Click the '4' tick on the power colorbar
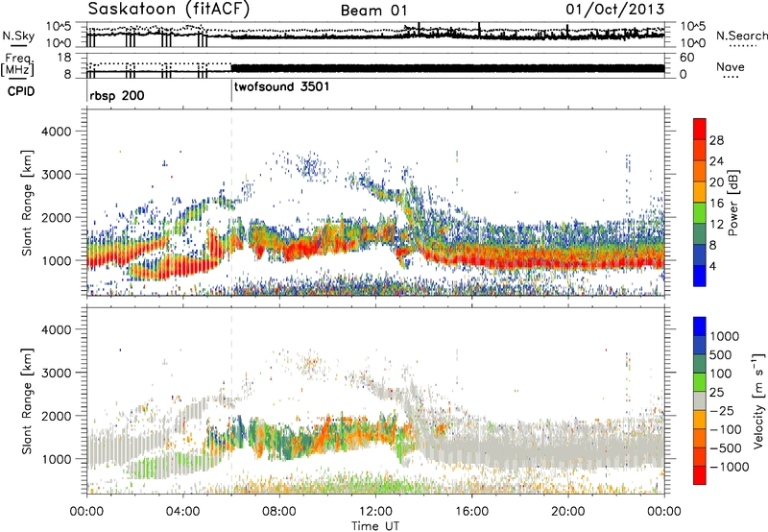The height and width of the screenshot is (532, 768). (x=712, y=267)
